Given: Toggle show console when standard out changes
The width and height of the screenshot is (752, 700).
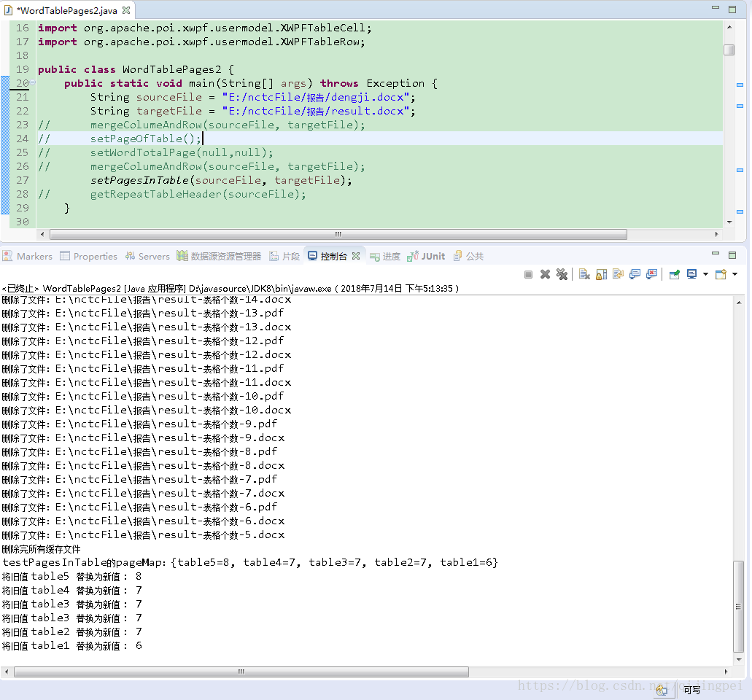Looking at the screenshot, I should (635, 274).
